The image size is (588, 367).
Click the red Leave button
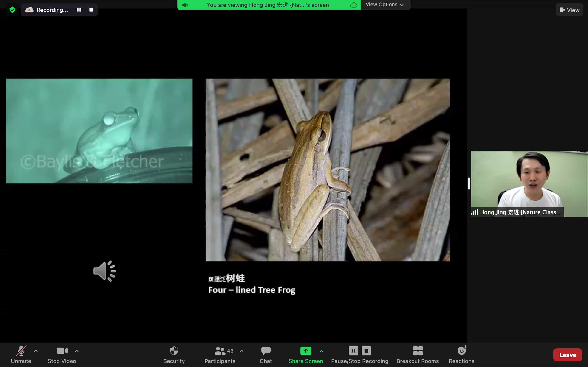(x=567, y=355)
